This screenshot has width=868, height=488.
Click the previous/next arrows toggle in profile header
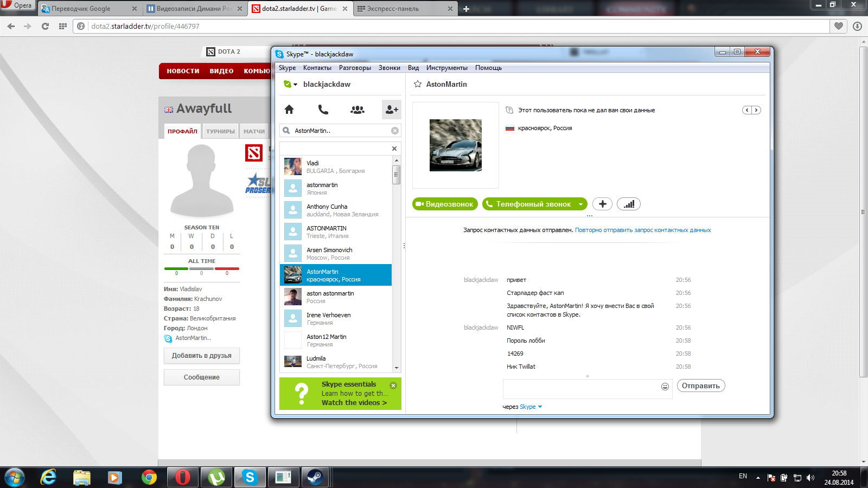751,110
